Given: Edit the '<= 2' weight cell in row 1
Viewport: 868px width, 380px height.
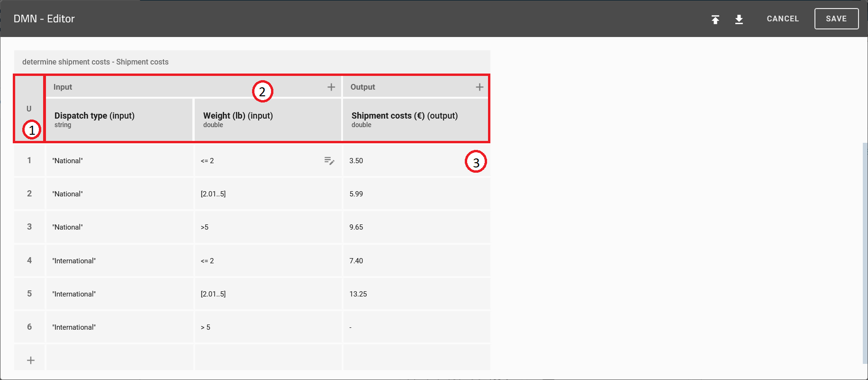Looking at the screenshot, I should (x=268, y=160).
